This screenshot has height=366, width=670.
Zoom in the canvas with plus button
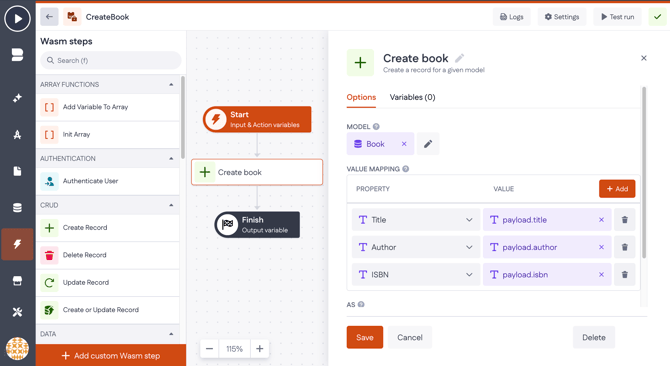point(259,349)
